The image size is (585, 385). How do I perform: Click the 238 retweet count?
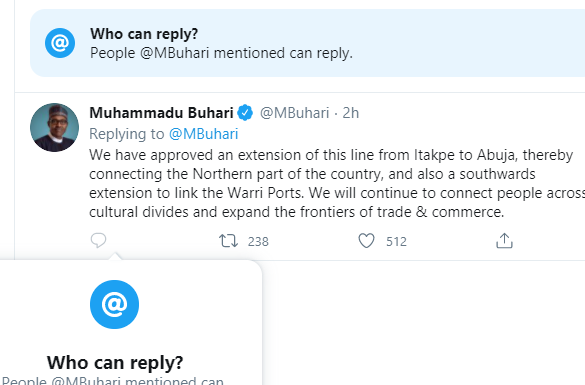(258, 241)
